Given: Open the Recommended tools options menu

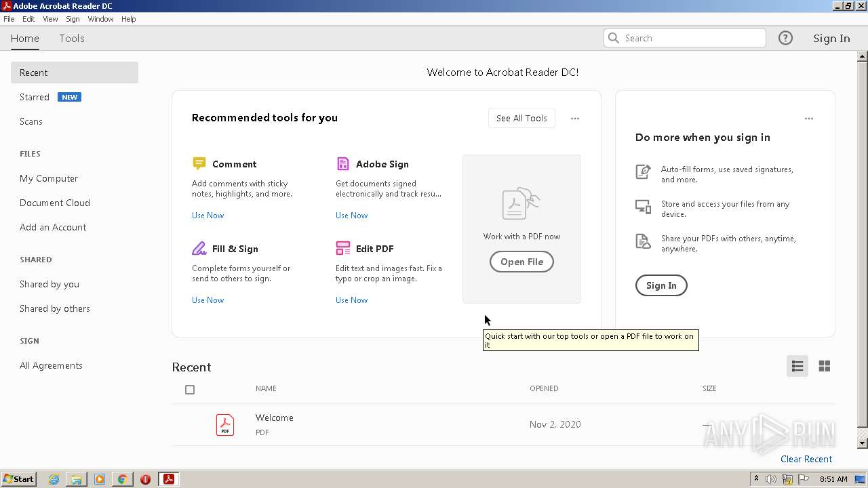Looking at the screenshot, I should [575, 119].
